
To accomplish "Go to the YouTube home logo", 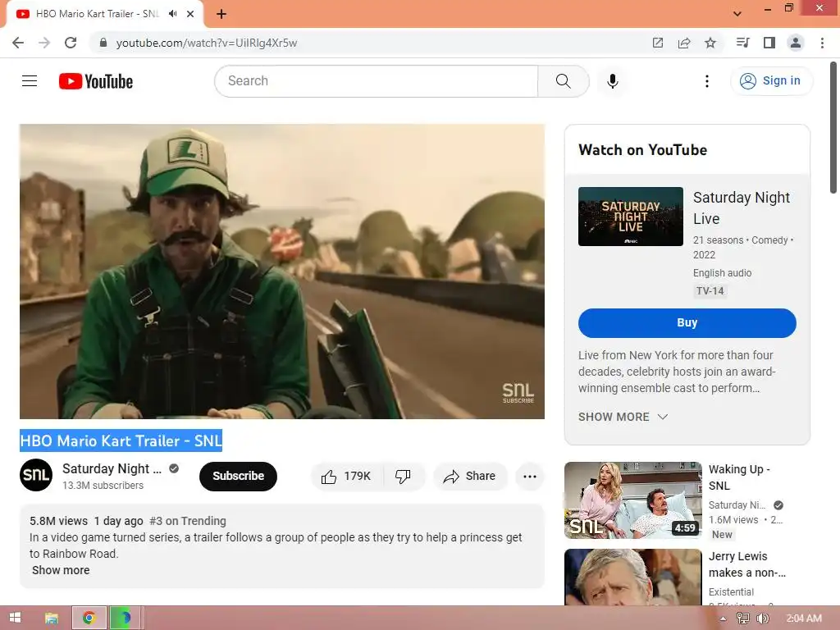I will click(96, 81).
